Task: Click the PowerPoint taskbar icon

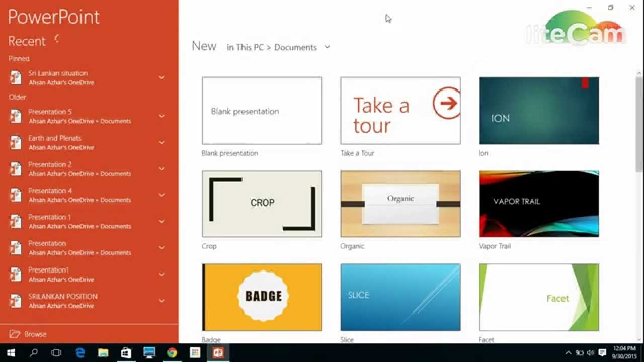Action: point(218,352)
